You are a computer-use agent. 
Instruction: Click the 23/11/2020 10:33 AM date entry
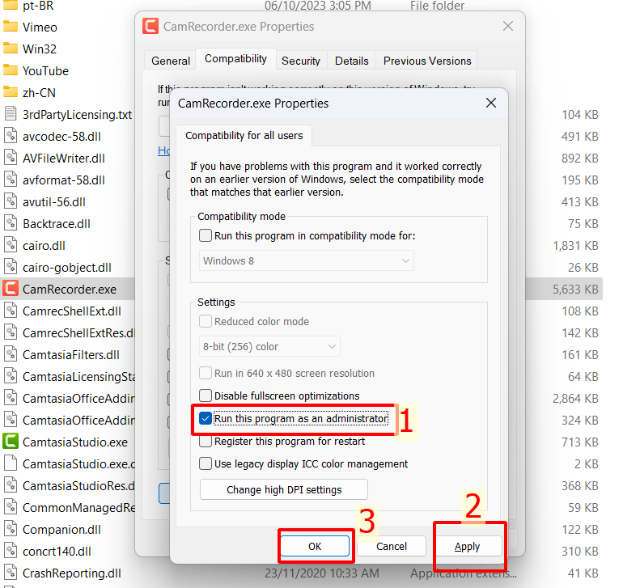click(x=322, y=573)
